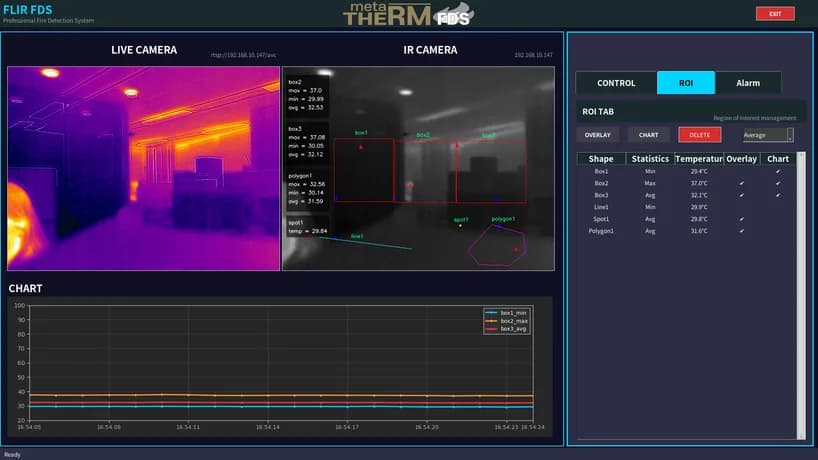Click the Avg statistic for Polygon1
Screen dimensions: 818x460
click(x=650, y=231)
